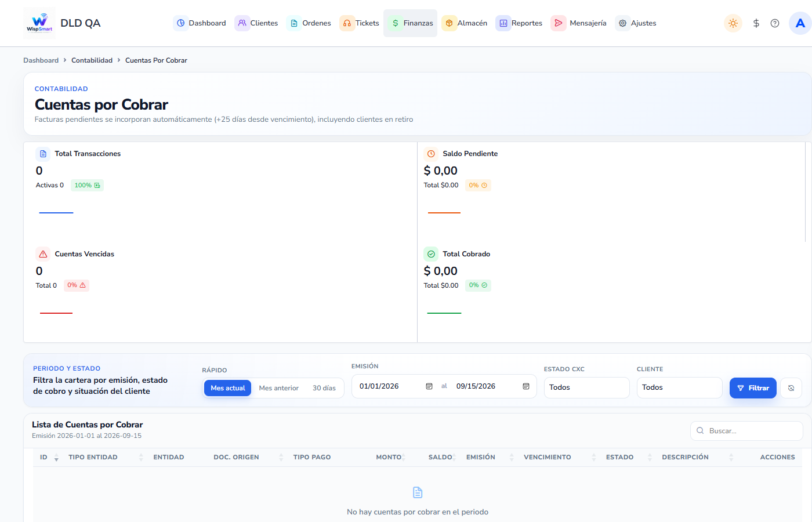Open the help question mark icon
The image size is (812, 522).
click(x=775, y=23)
